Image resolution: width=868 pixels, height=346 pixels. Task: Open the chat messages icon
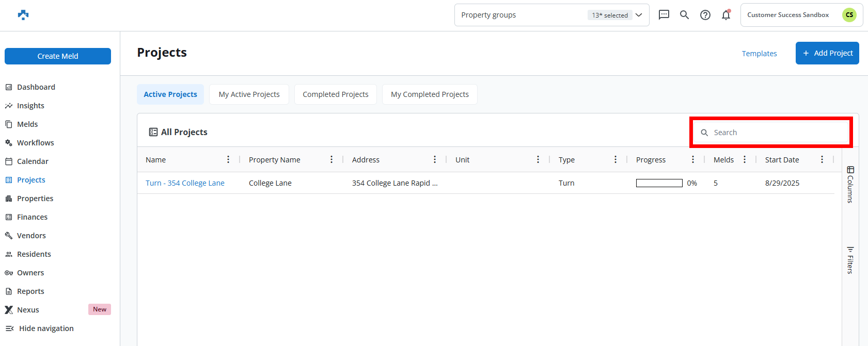click(664, 15)
